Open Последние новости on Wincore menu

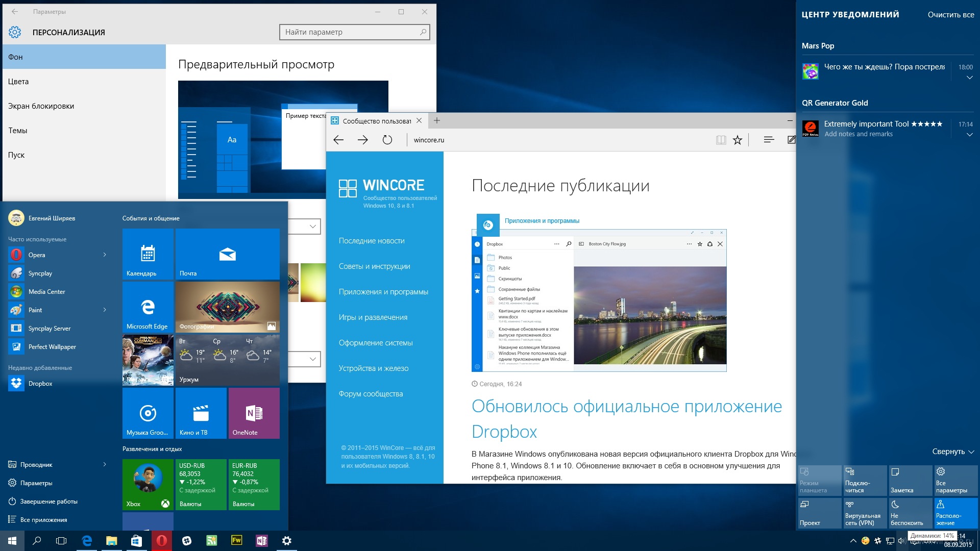(x=372, y=241)
